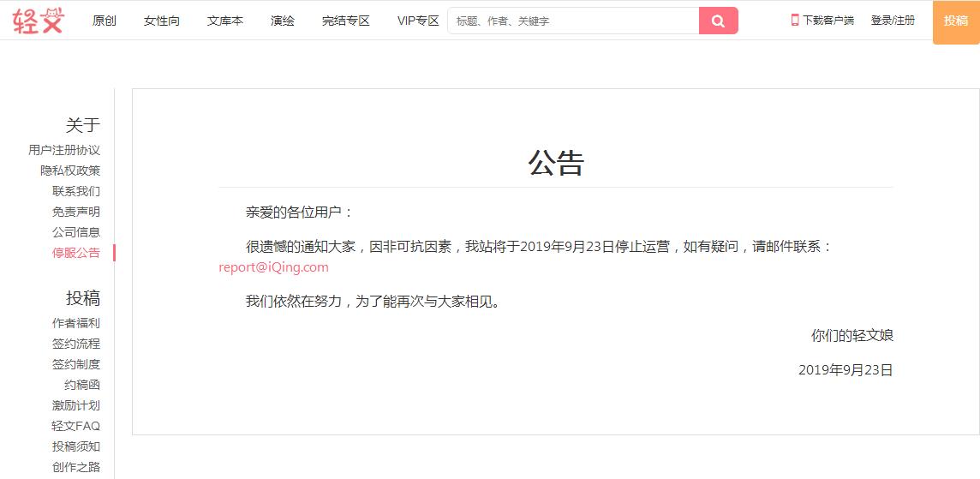The width and height of the screenshot is (980, 479).
Task: Open the 原创 navigation menu
Action: pos(105,21)
